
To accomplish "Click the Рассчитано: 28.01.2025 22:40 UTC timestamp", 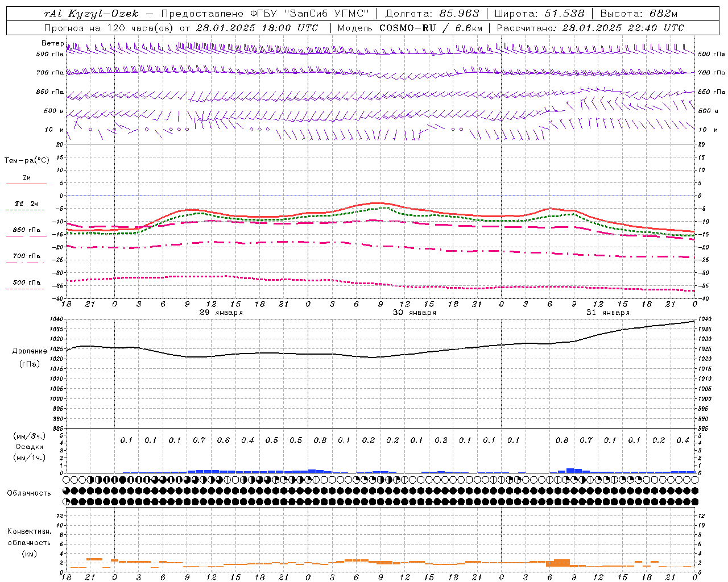I will 590,28.
